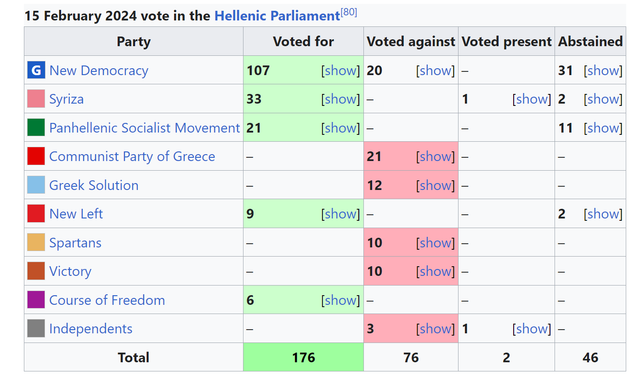Click the green Panhellenic Socialist Movement swatch
Image resolution: width=640 pixels, height=385 pixels.
point(36,127)
